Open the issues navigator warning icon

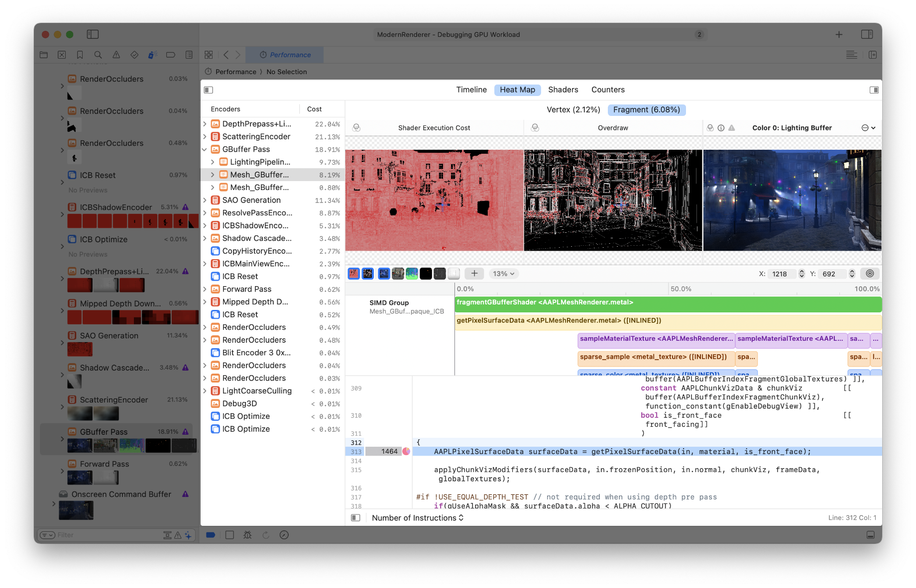point(116,55)
